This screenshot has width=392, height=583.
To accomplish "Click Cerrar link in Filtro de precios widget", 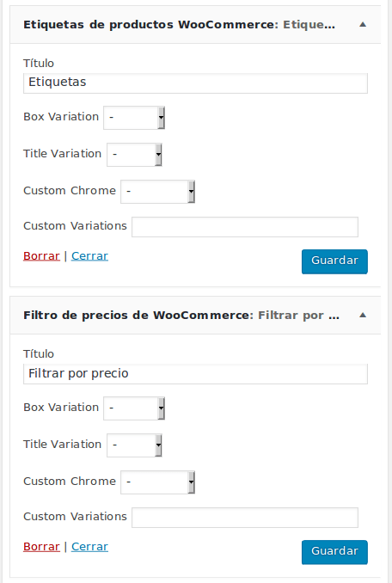I will tap(89, 547).
